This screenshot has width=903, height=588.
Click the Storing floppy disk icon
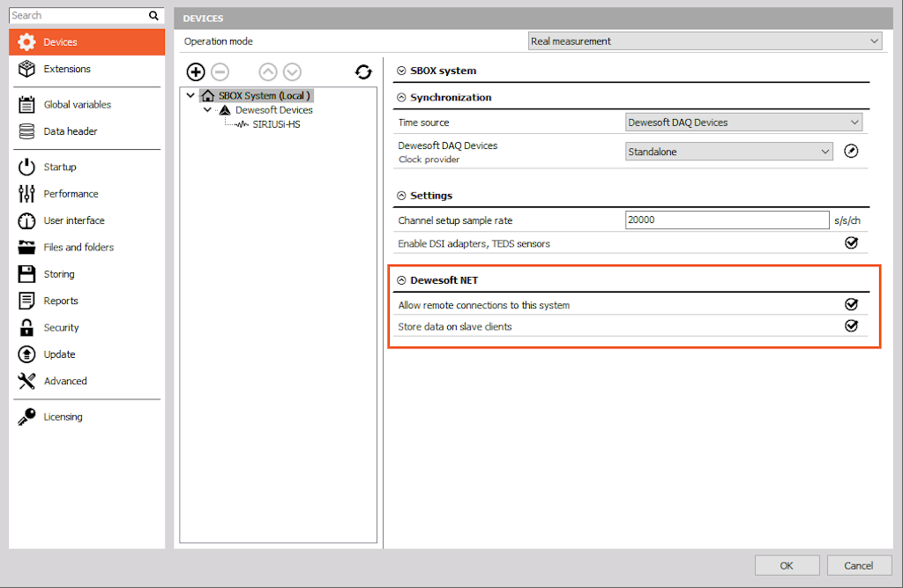point(26,274)
